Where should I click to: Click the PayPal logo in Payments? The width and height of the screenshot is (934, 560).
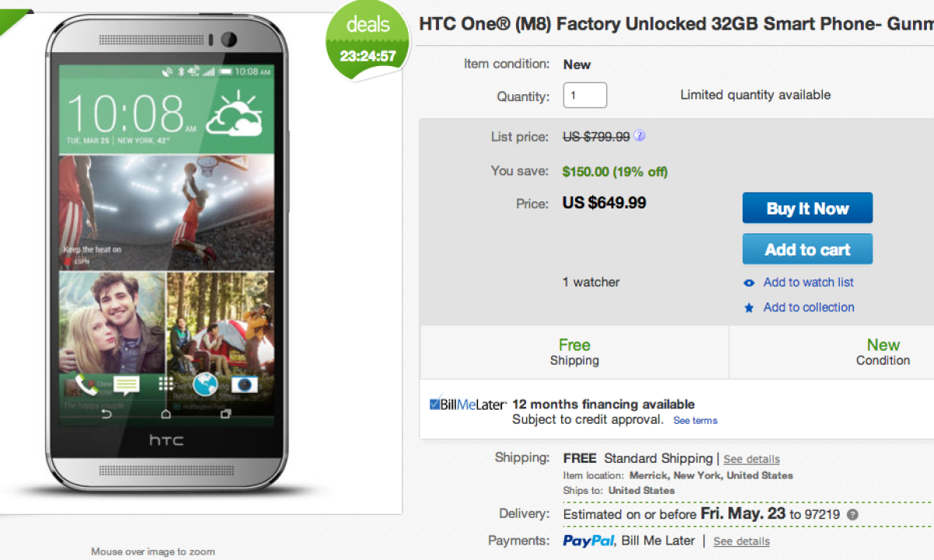pyautogui.click(x=589, y=541)
